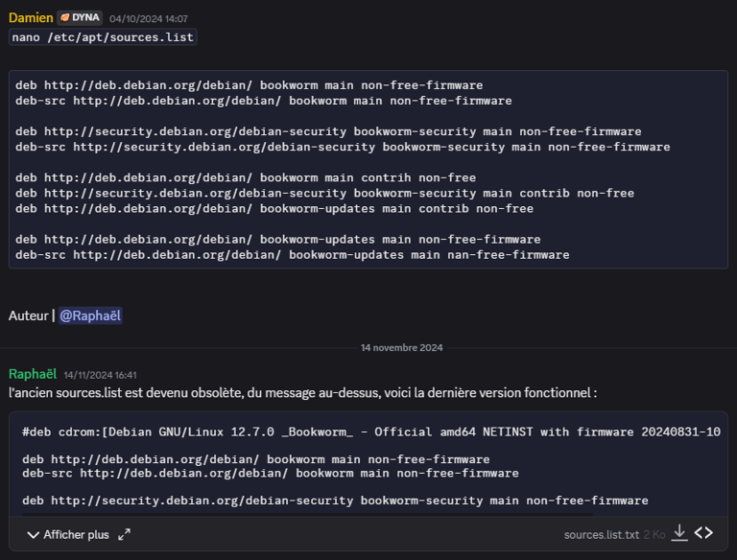Image resolution: width=737 pixels, height=560 pixels.
Task: Open attachment preview in full screen
Action: pyautogui.click(x=124, y=534)
